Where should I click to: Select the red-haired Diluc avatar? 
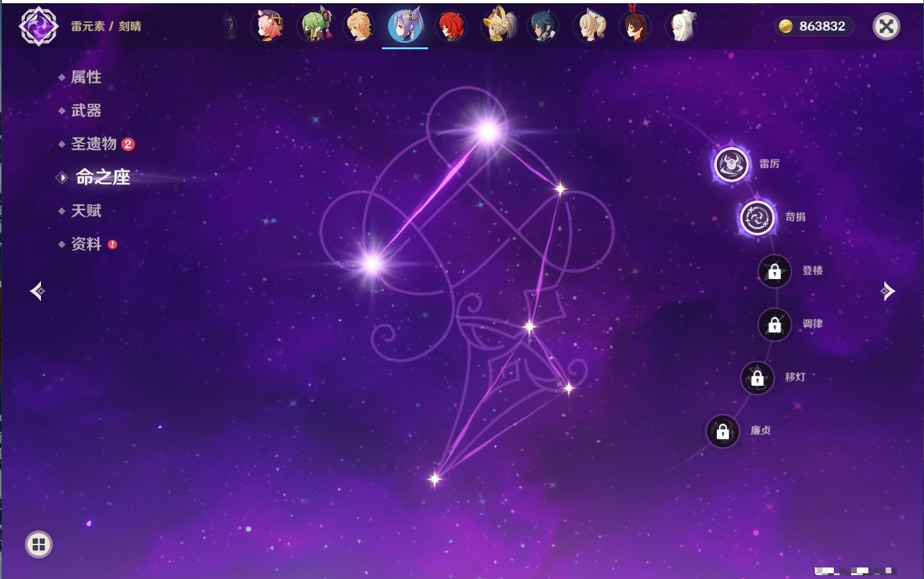pyautogui.click(x=450, y=26)
